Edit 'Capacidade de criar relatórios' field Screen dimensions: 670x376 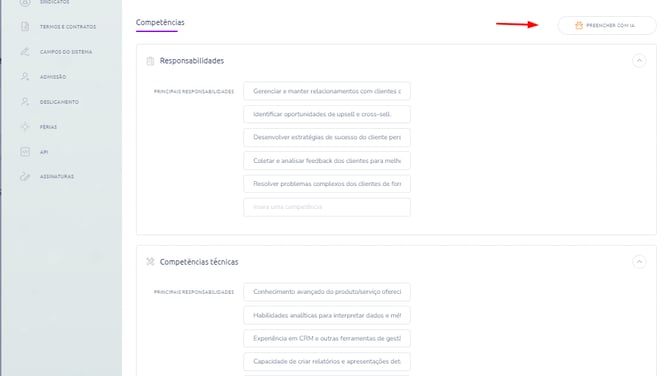[327, 361]
